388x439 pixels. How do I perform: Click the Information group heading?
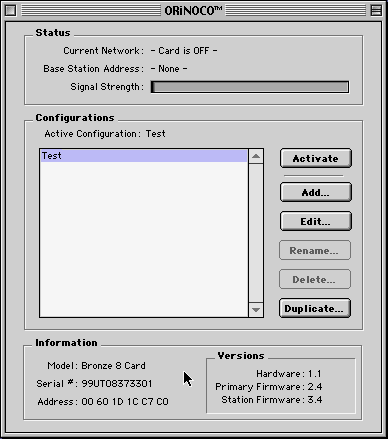pyautogui.click(x=66, y=343)
